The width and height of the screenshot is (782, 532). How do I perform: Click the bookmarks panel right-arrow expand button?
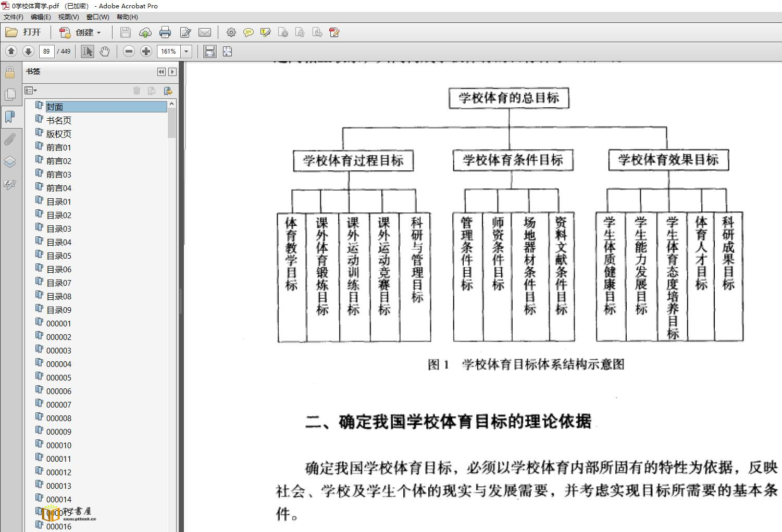click(x=172, y=72)
